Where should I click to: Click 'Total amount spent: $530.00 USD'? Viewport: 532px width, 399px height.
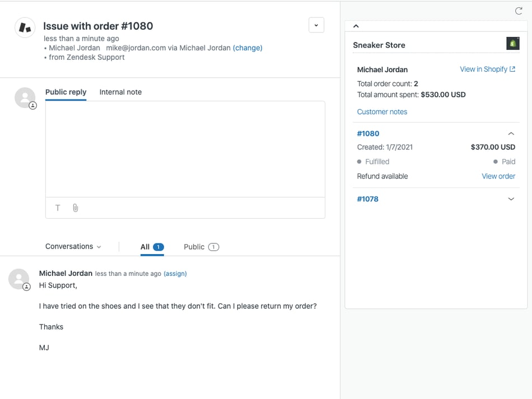pyautogui.click(x=411, y=95)
